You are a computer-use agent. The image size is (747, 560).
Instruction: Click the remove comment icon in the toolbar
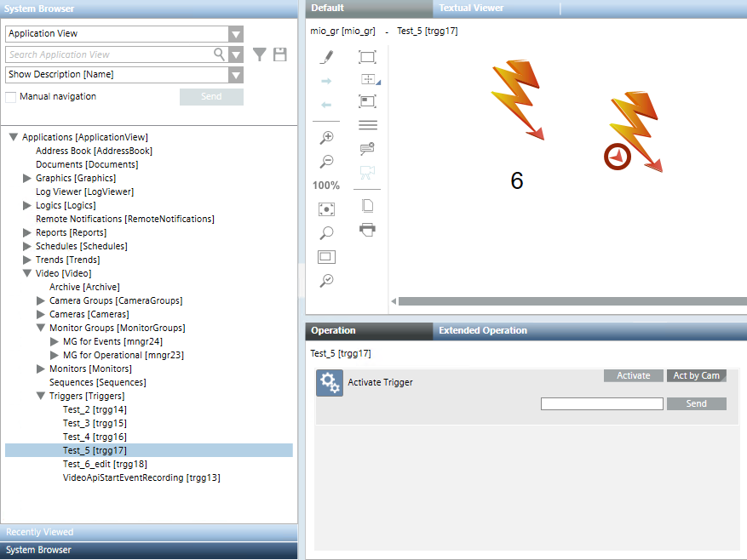pyautogui.click(x=367, y=148)
